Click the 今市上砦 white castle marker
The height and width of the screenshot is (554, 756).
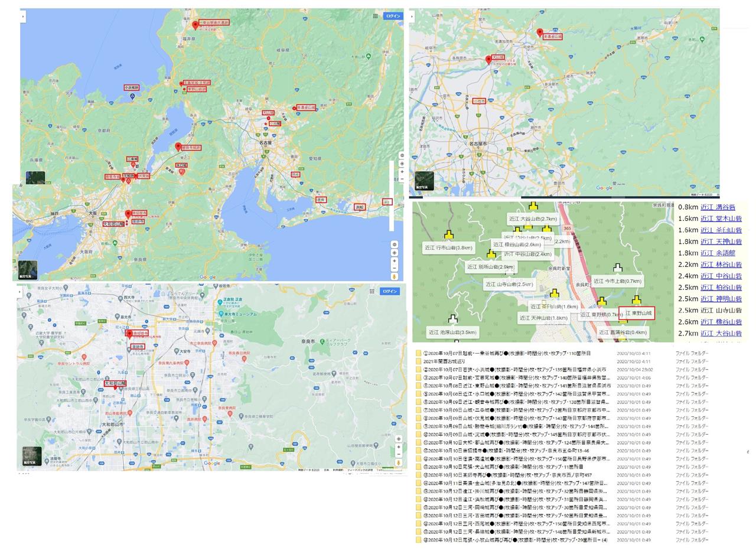(x=618, y=268)
